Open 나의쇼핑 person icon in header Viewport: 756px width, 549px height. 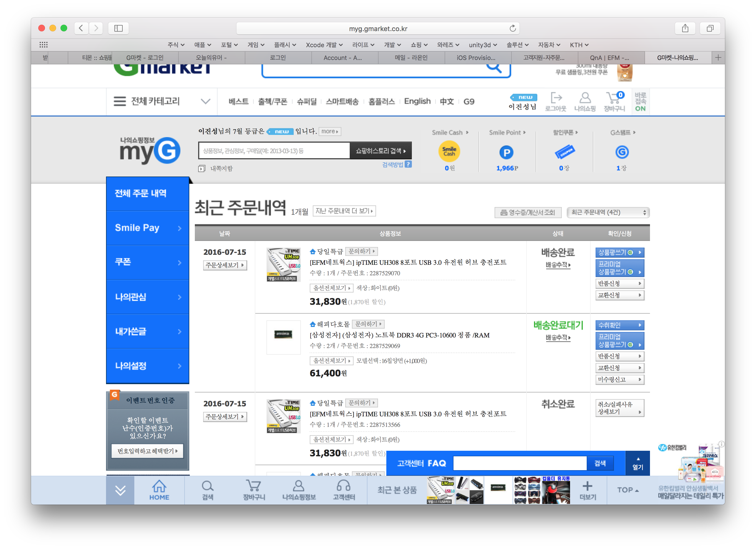click(585, 102)
